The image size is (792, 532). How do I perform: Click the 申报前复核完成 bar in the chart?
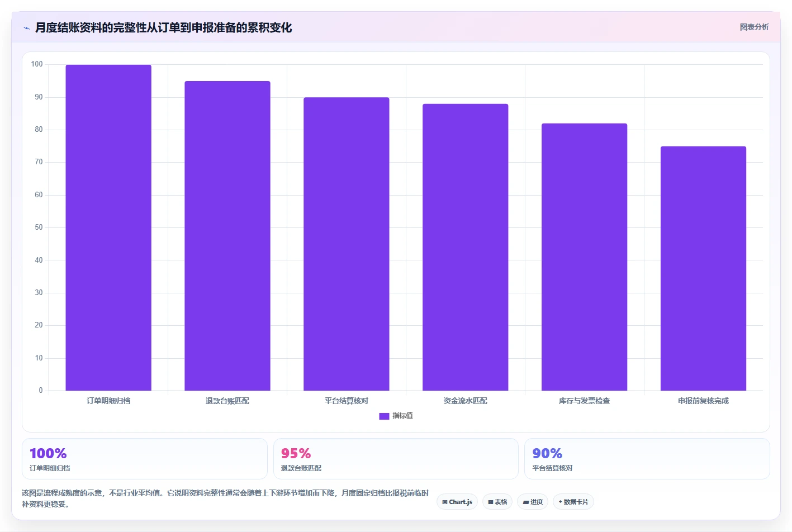tap(703, 268)
